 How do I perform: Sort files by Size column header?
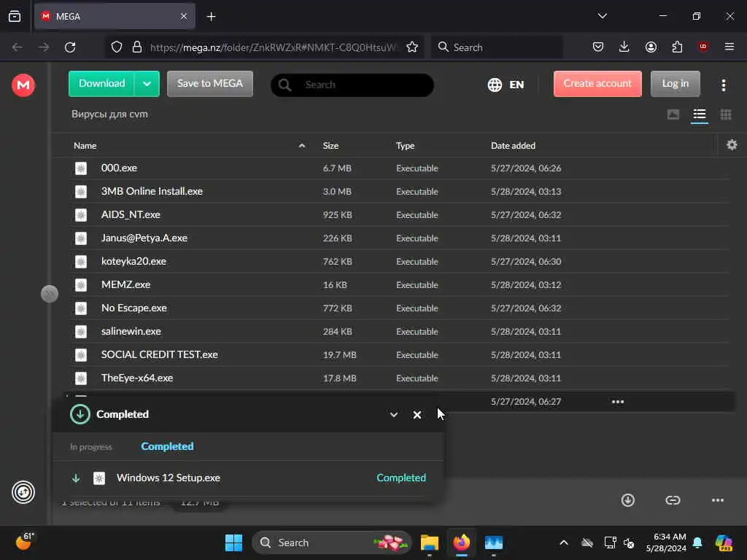click(x=330, y=146)
